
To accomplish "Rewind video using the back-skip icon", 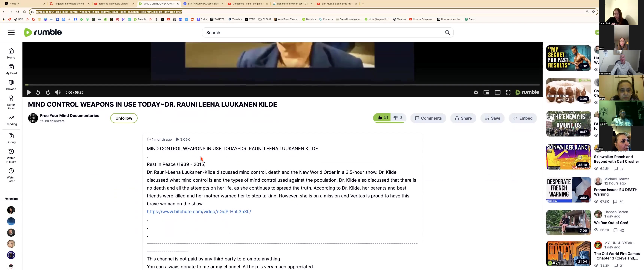I will pyautogui.click(x=38, y=92).
